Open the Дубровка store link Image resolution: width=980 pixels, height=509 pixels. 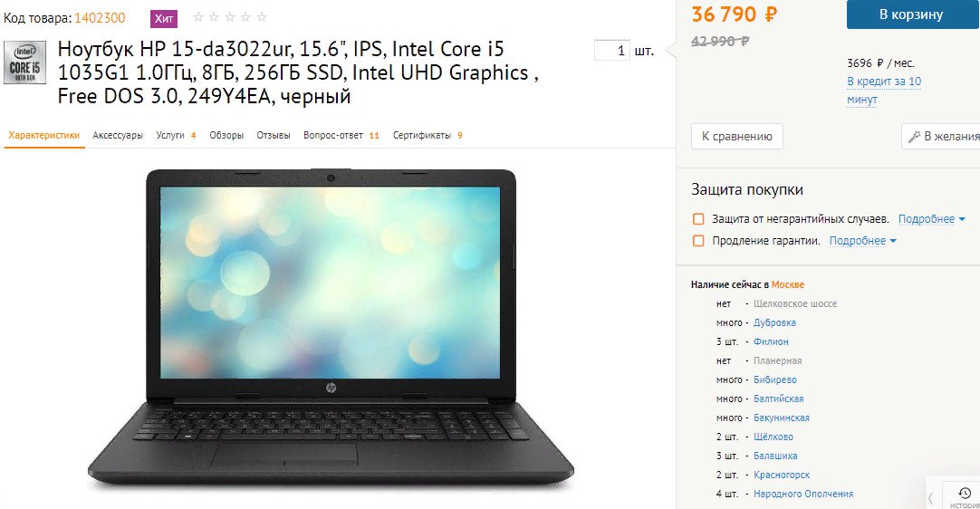tap(774, 322)
